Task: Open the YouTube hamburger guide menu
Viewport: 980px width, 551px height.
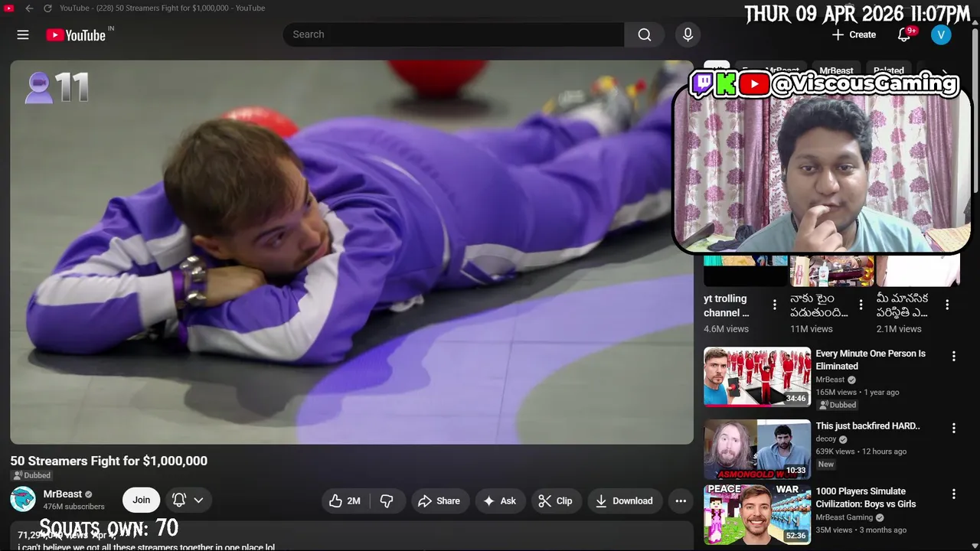Action: (23, 34)
